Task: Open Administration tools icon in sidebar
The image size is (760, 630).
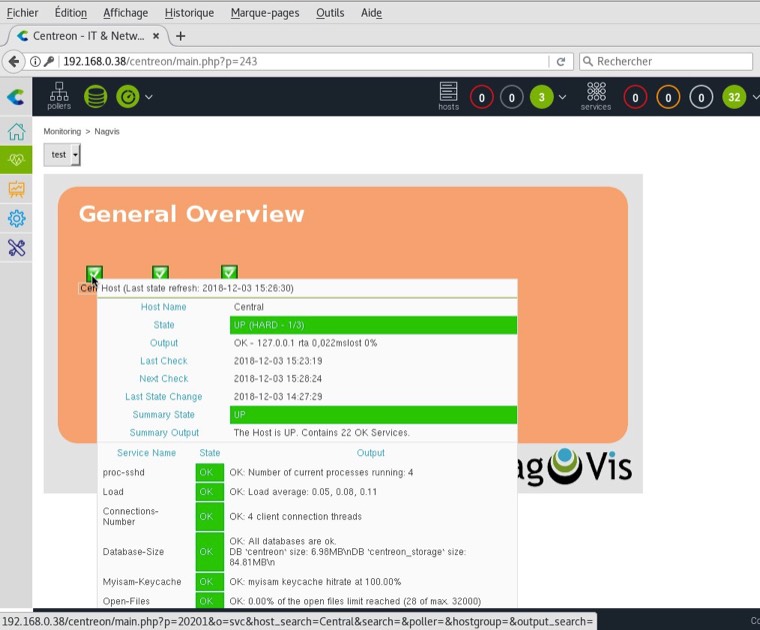Action: point(16,248)
